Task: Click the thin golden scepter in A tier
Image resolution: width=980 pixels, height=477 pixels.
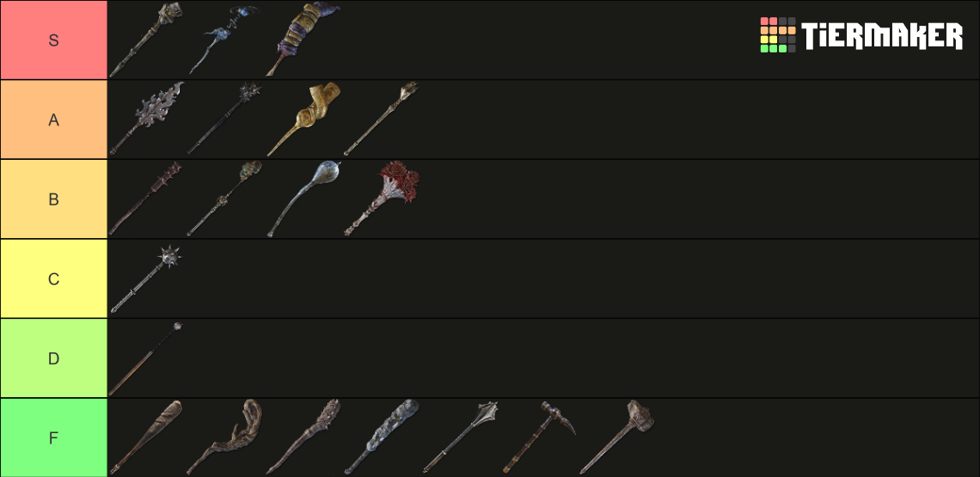Action: coord(381,119)
